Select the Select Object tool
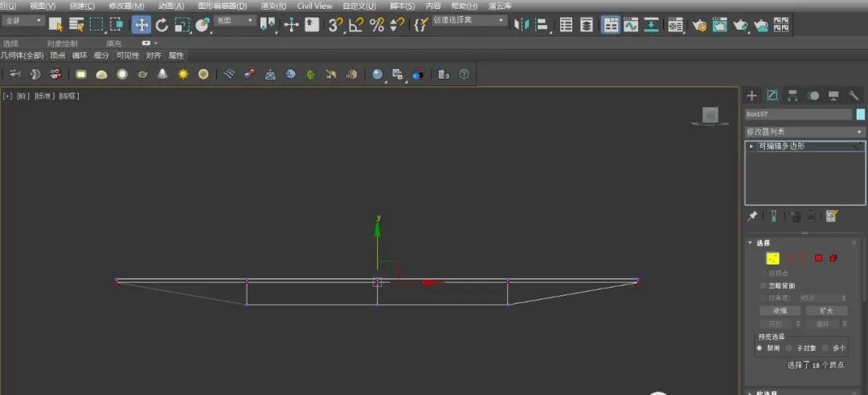This screenshot has height=395, width=868. 56,24
